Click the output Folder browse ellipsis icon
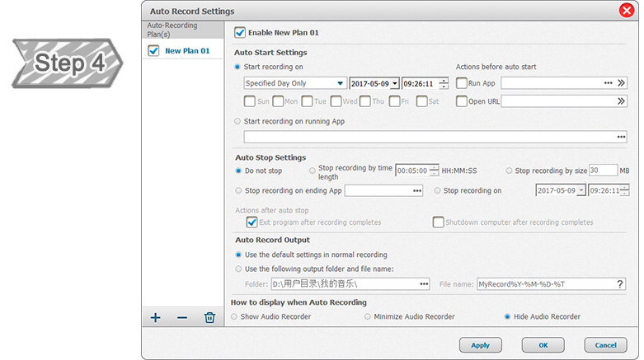Viewport: 644px width, 360px height. (x=424, y=284)
